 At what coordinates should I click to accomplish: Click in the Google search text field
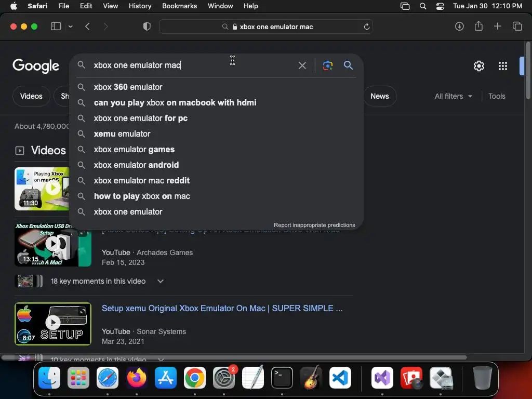tap(193, 65)
